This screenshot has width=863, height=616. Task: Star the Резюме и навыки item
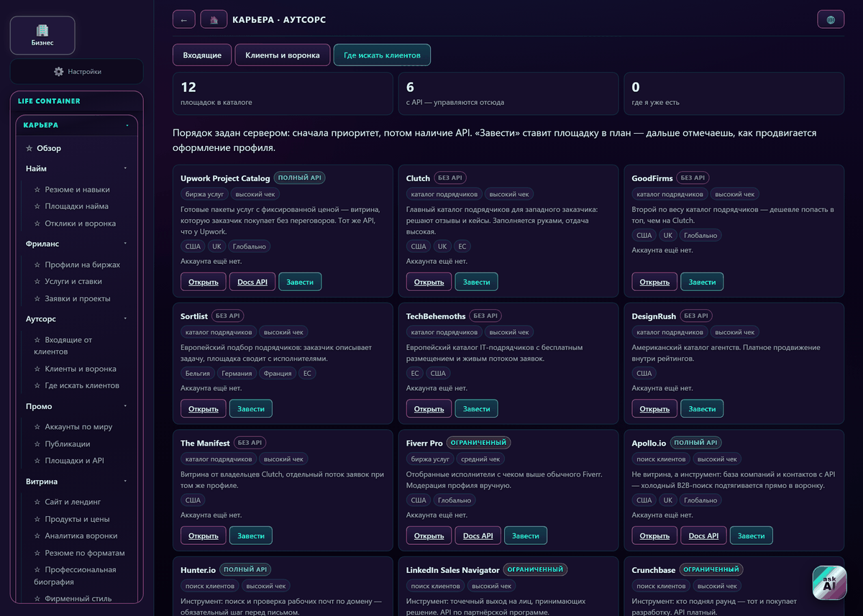tap(37, 190)
